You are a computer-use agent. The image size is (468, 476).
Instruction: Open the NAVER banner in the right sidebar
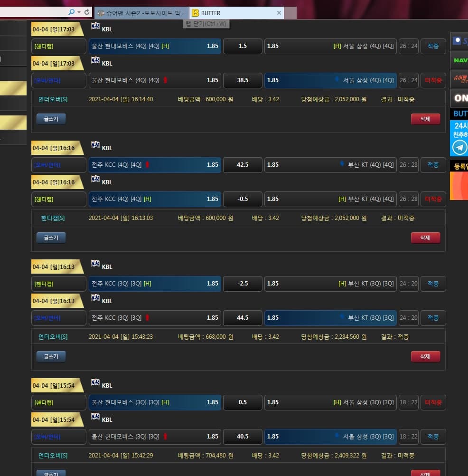coord(459,60)
